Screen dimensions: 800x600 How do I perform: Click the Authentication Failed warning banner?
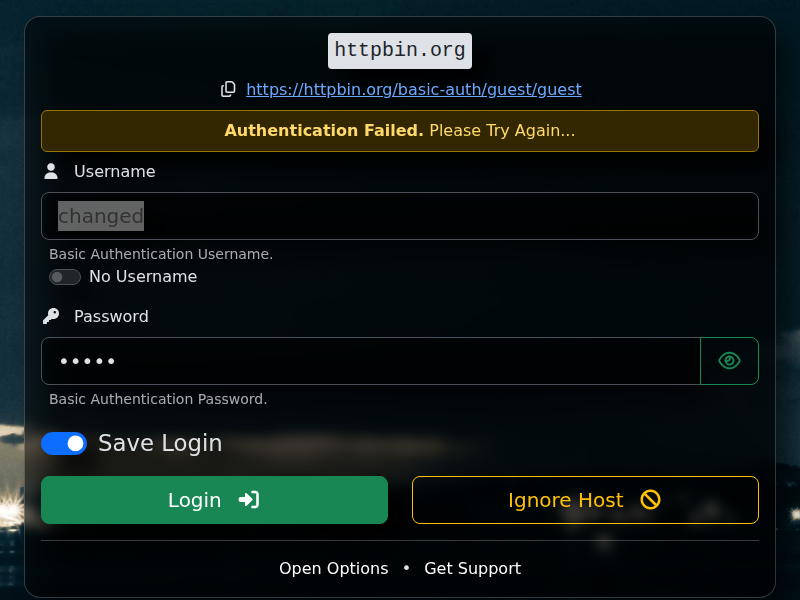coord(400,130)
